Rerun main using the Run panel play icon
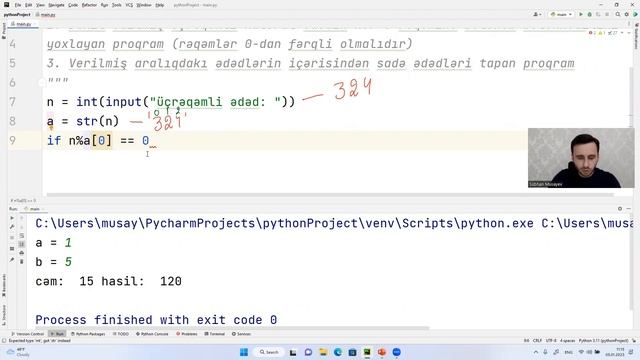Screen dimensions: 640x360 point(12,218)
